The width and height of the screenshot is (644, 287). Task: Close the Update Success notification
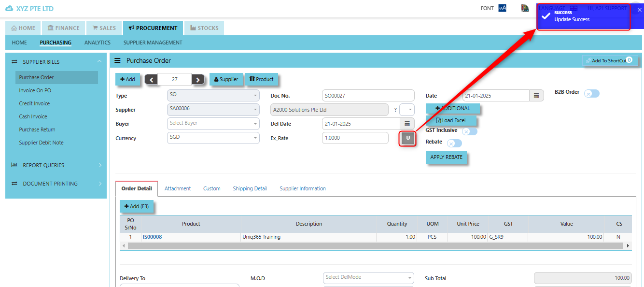pos(640,10)
